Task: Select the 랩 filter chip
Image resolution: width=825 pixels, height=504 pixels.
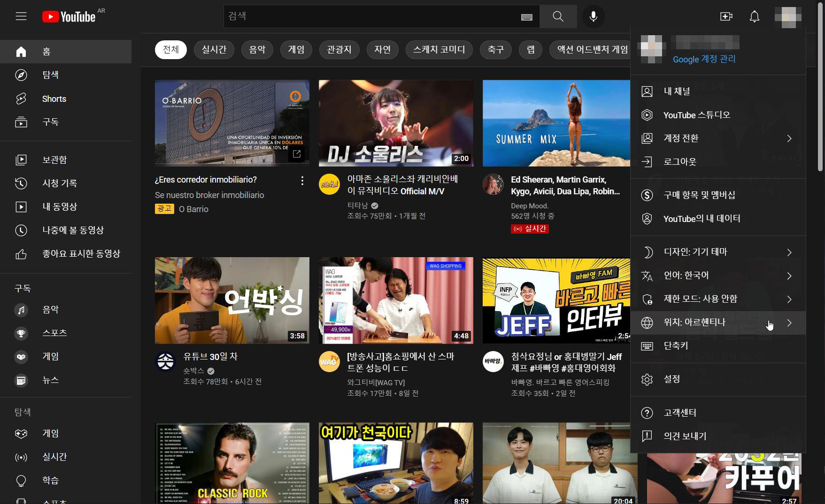Action: pos(531,49)
